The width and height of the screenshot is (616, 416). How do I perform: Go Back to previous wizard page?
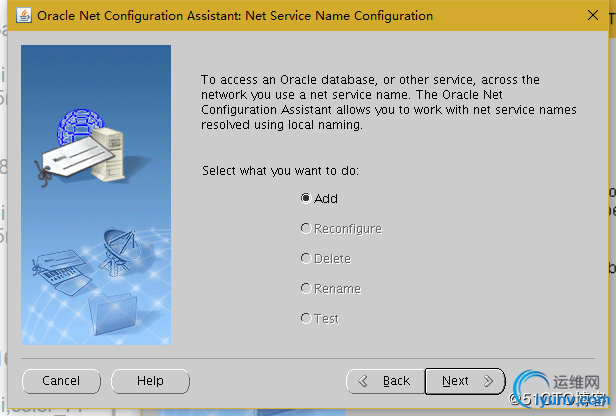[x=385, y=381]
